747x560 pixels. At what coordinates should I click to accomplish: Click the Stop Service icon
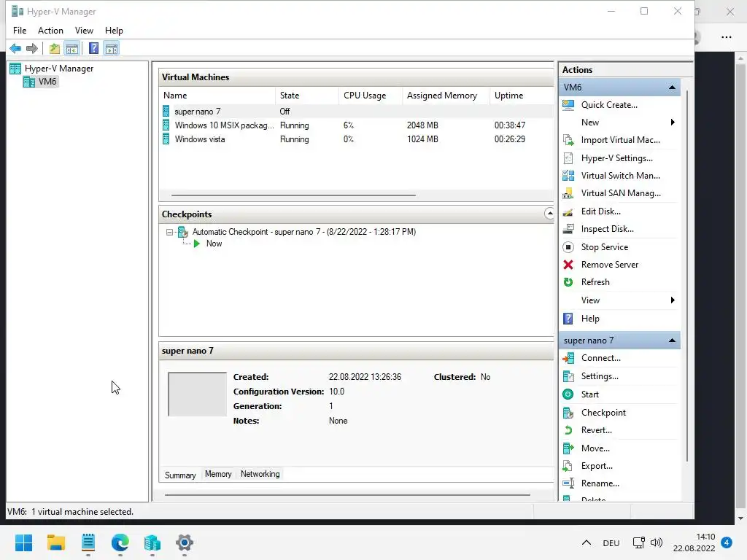[568, 247]
